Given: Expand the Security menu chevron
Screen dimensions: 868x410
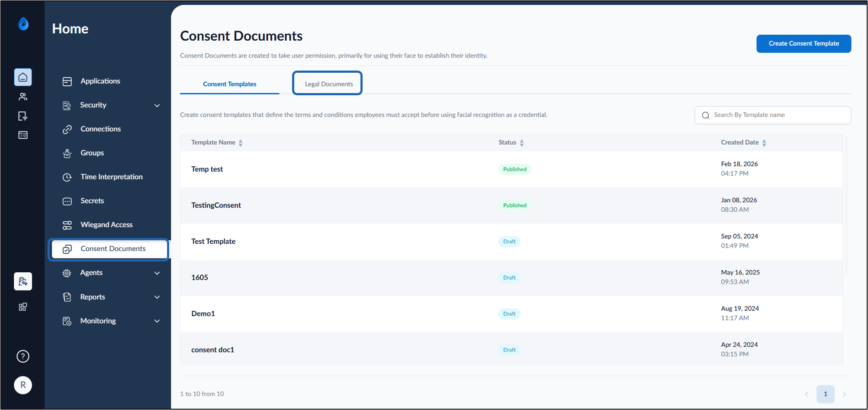Looking at the screenshot, I should [157, 106].
